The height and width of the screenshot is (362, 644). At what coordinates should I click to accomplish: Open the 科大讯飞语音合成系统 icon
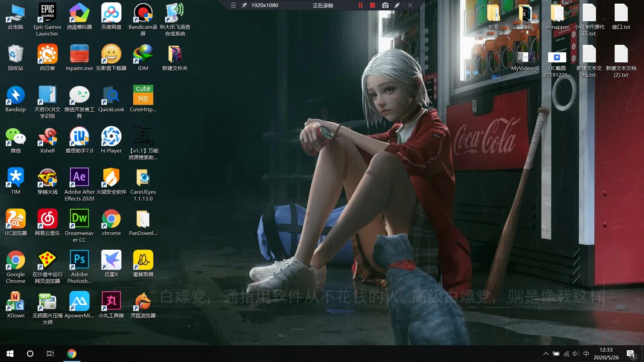click(x=175, y=19)
